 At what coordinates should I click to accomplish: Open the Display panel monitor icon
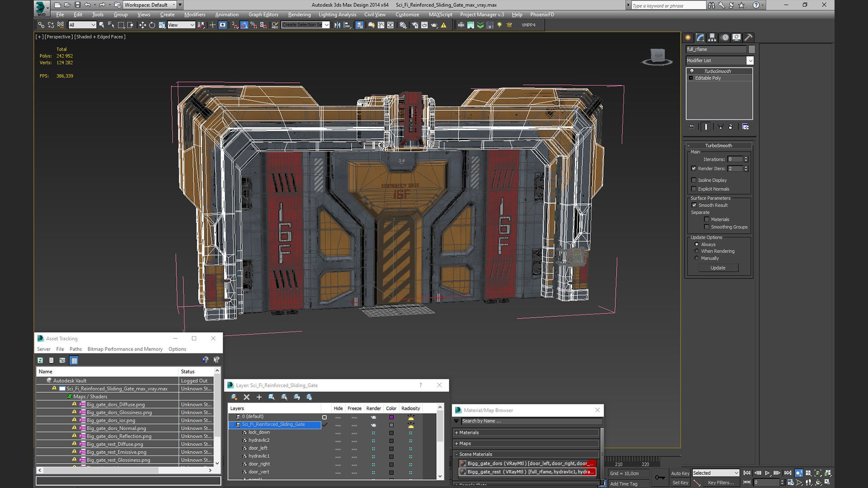point(736,38)
